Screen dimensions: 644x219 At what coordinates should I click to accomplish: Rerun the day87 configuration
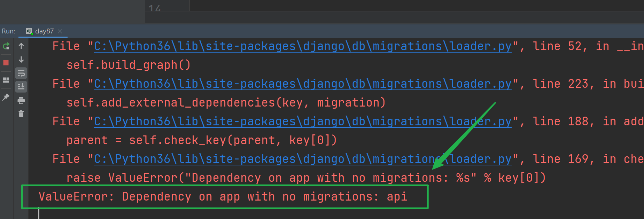(x=6, y=46)
